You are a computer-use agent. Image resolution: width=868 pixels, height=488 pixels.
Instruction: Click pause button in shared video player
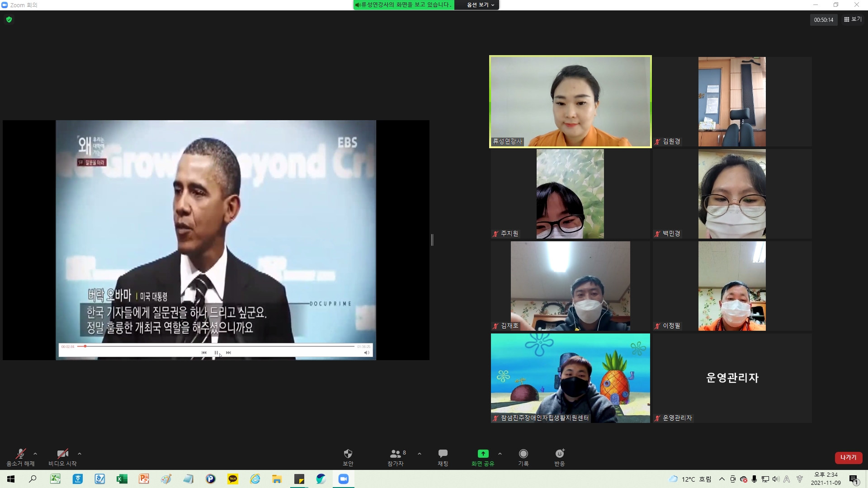click(216, 352)
